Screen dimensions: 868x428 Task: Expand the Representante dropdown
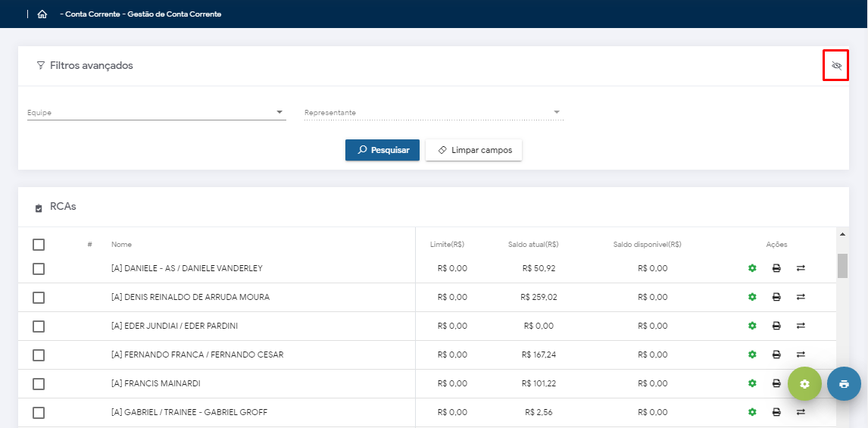click(x=433, y=113)
